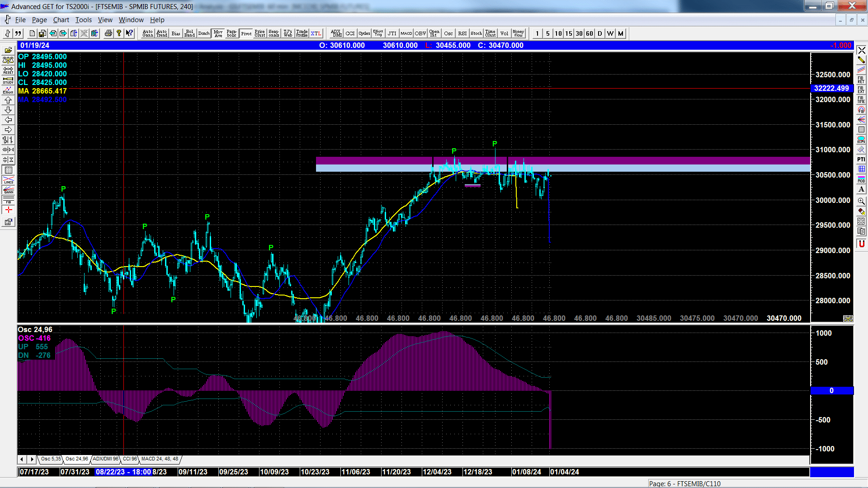Select the eraser tool
This screenshot has height=488, width=868.
click(861, 211)
